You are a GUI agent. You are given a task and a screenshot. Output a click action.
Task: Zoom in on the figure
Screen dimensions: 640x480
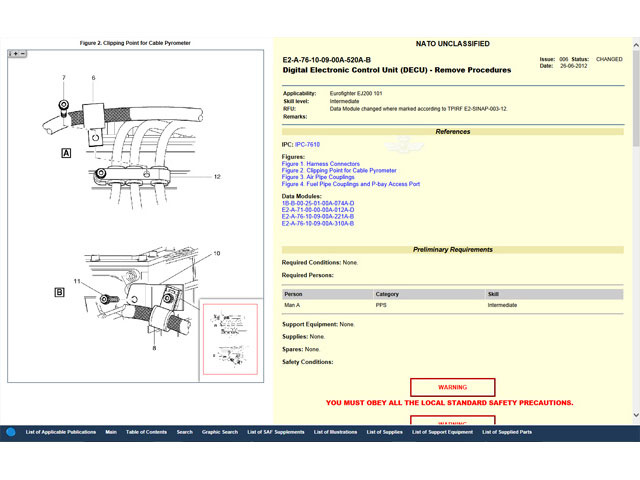coord(17,54)
